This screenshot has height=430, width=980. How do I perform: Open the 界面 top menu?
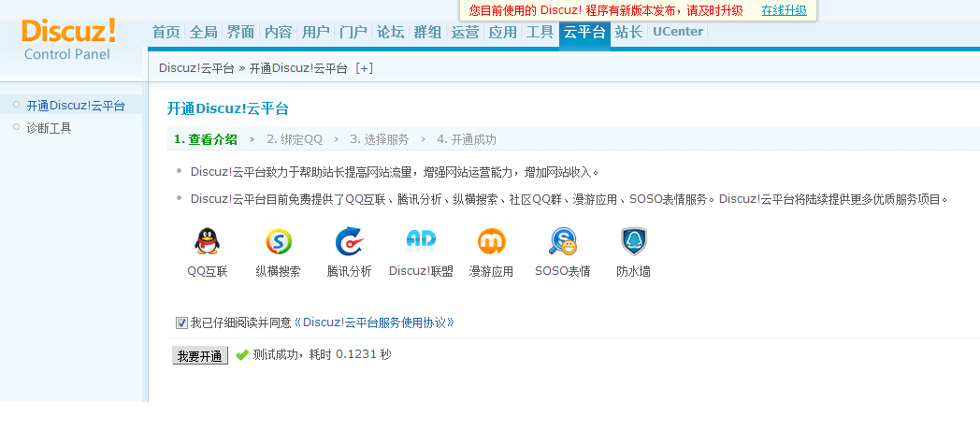point(240,32)
